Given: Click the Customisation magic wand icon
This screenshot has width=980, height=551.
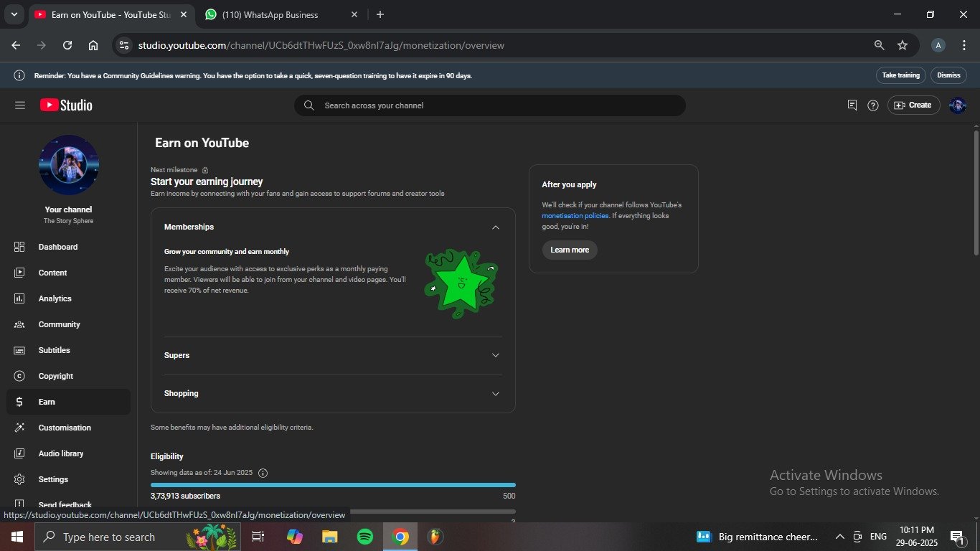Looking at the screenshot, I should [x=19, y=428].
